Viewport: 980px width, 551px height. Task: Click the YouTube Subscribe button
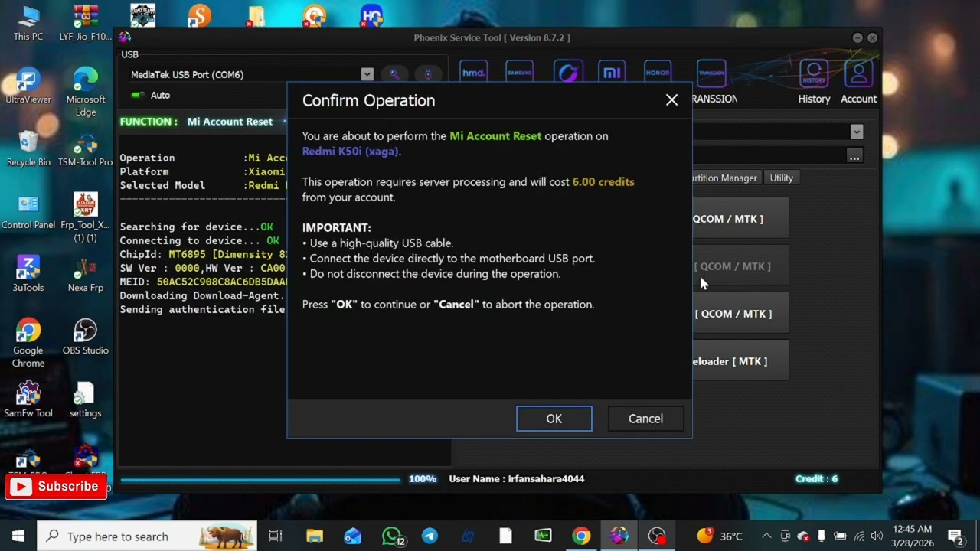[x=56, y=487]
